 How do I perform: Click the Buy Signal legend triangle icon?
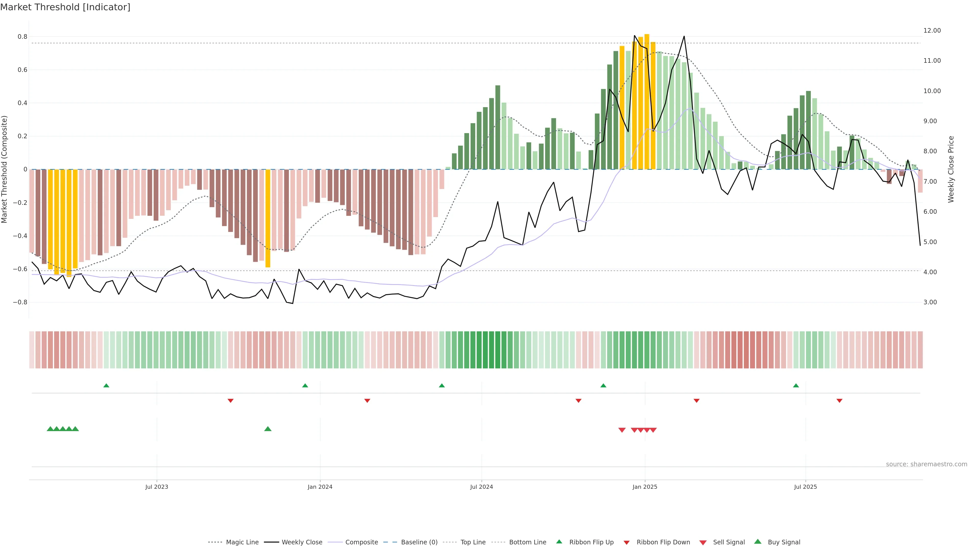click(x=757, y=542)
